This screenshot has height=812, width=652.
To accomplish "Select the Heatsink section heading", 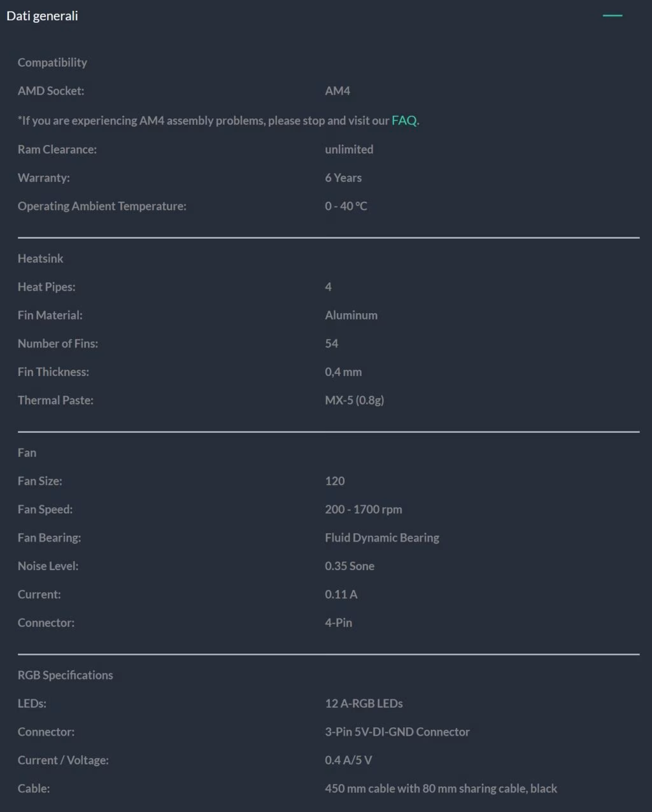I will (41, 258).
